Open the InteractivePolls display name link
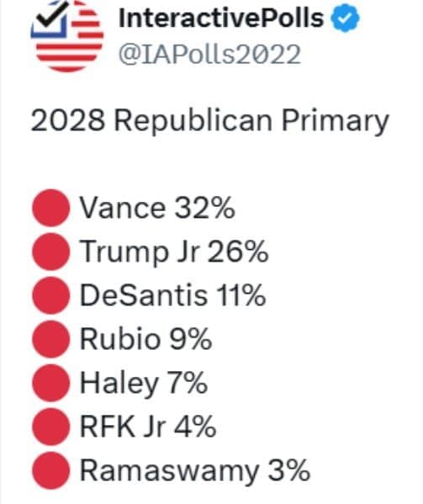This screenshot has width=423, height=504. point(221,18)
